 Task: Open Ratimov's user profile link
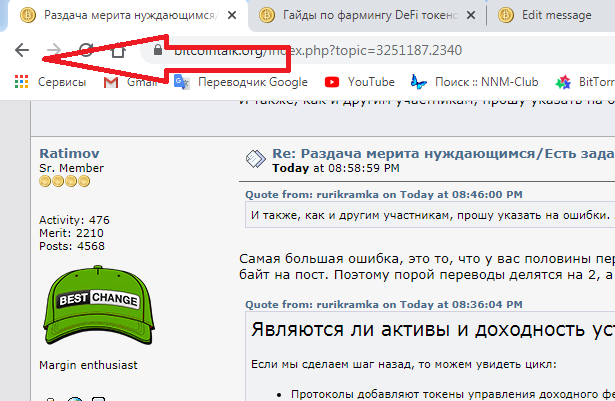[x=69, y=153]
